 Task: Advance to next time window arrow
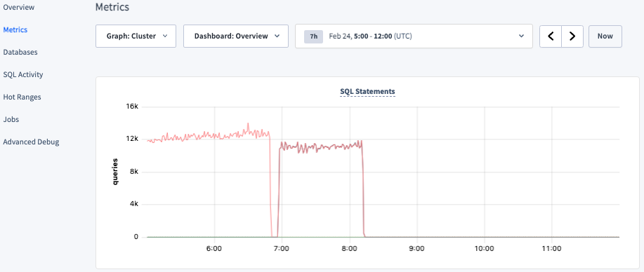click(572, 36)
